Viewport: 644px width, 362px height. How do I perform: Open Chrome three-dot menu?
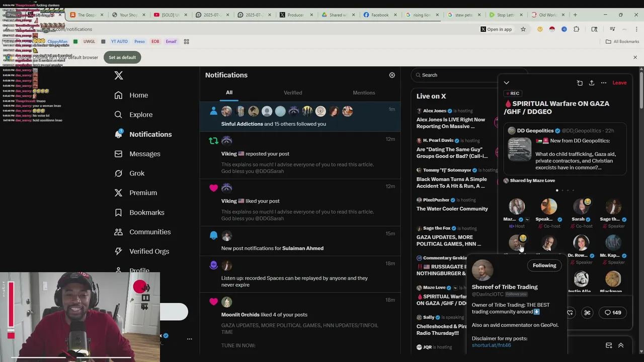coord(636,29)
